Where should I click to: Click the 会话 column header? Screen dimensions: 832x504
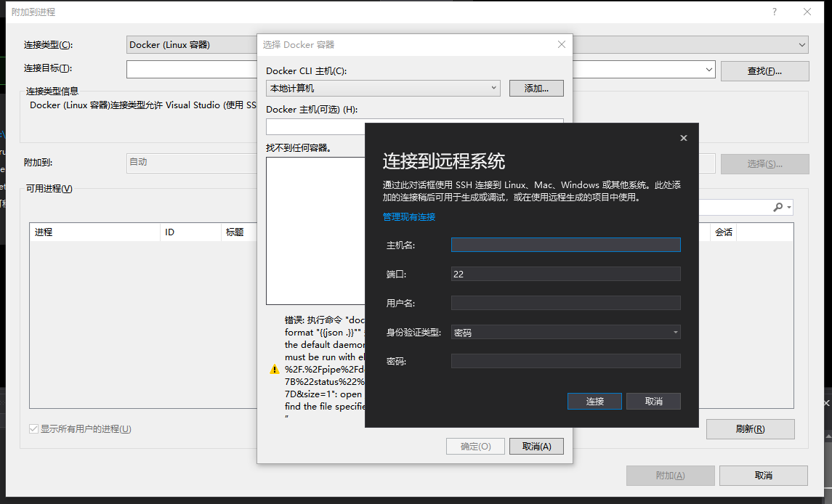(x=723, y=232)
